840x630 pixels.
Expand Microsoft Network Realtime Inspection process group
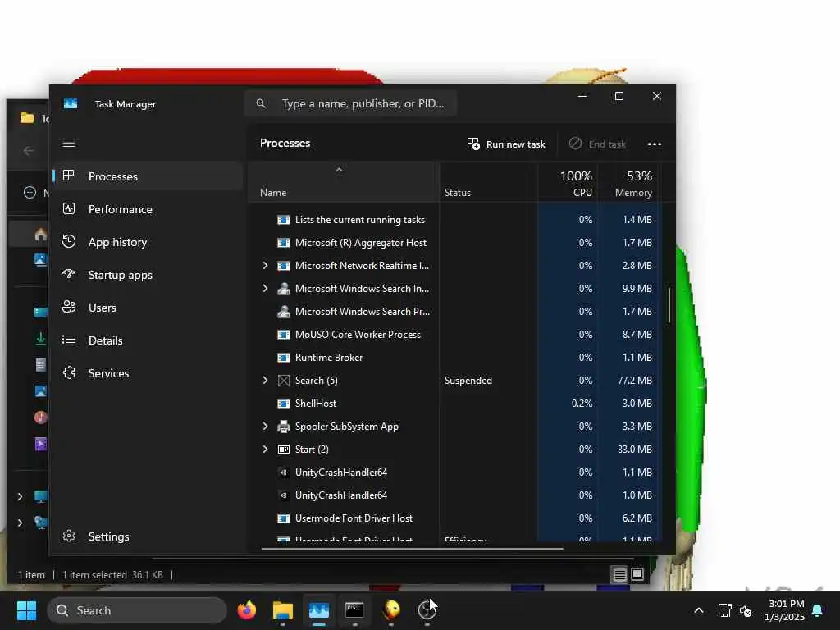click(265, 265)
